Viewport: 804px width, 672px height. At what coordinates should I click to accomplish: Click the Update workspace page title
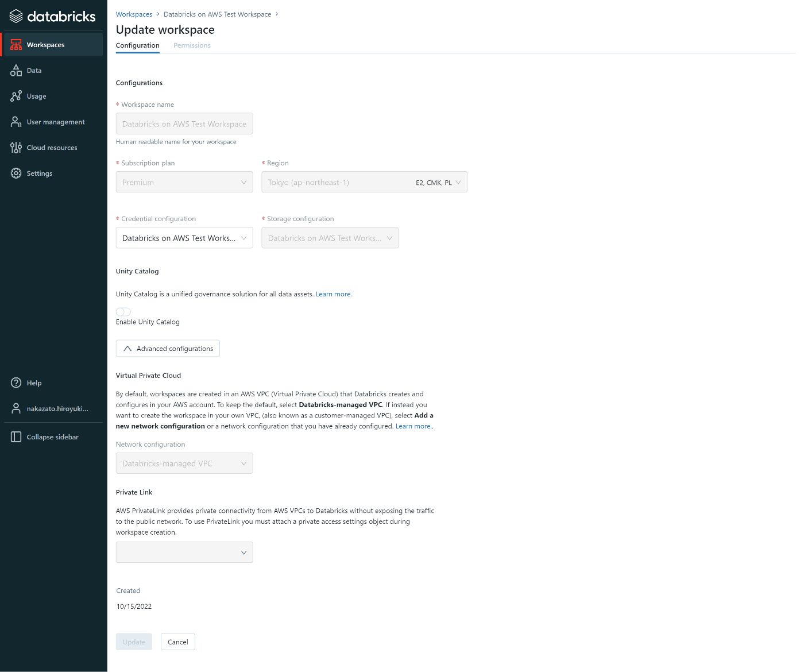(x=165, y=30)
